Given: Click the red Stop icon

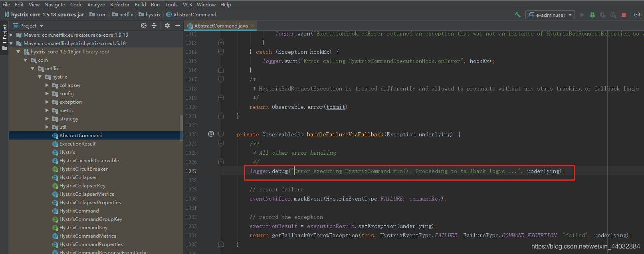Looking at the screenshot, I should pos(624,15).
